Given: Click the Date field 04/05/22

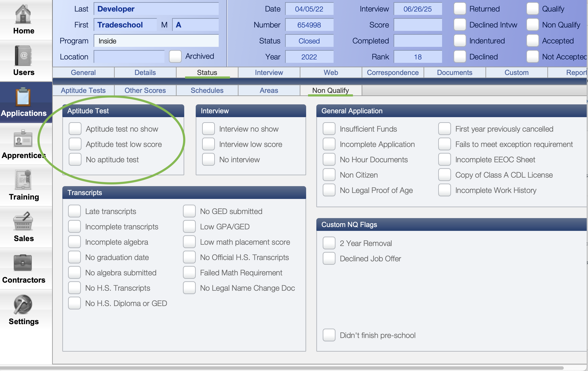Looking at the screenshot, I should point(309,9).
